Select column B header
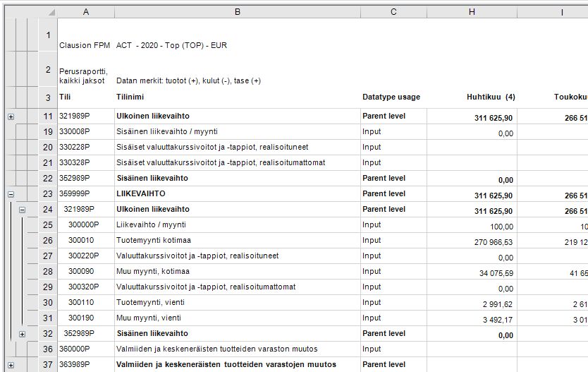 coord(238,12)
